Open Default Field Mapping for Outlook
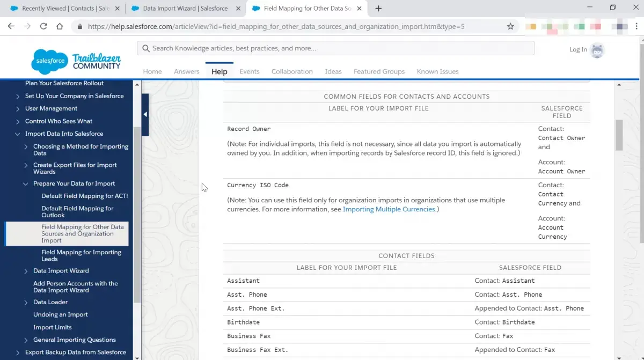Viewport: 644px width, 360px height. click(x=77, y=212)
